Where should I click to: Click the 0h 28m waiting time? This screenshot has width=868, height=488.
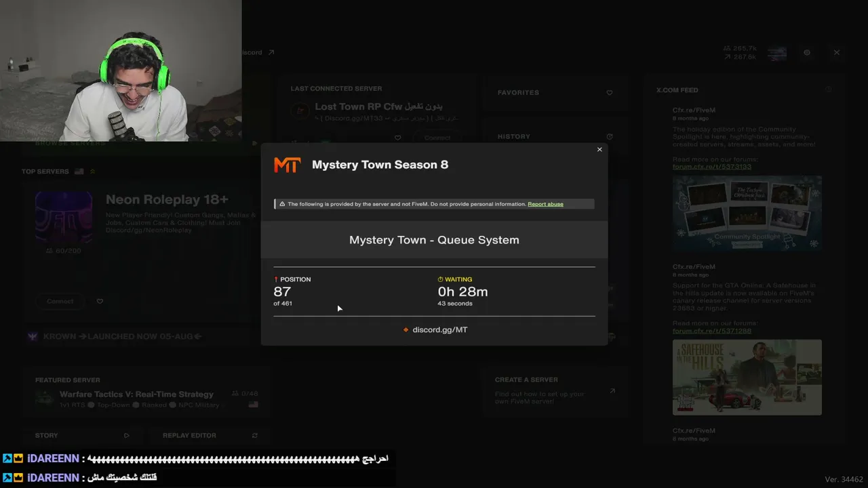[x=462, y=291]
